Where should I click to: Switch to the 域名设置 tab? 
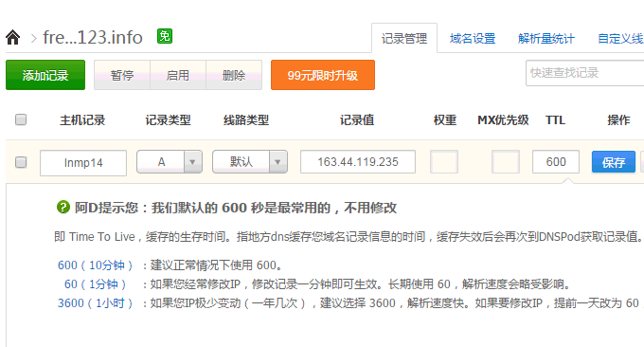tap(473, 39)
